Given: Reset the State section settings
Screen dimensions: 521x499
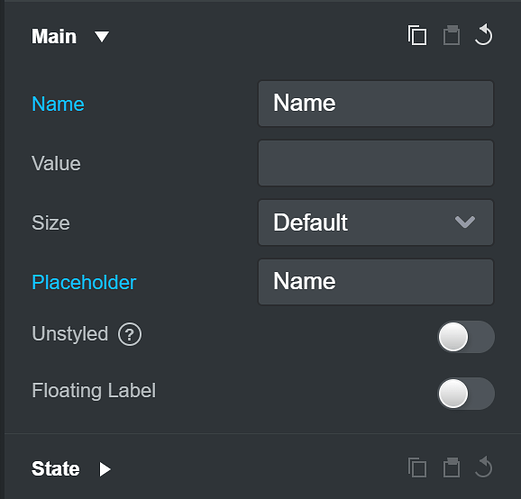Looking at the screenshot, I should coord(483,467).
